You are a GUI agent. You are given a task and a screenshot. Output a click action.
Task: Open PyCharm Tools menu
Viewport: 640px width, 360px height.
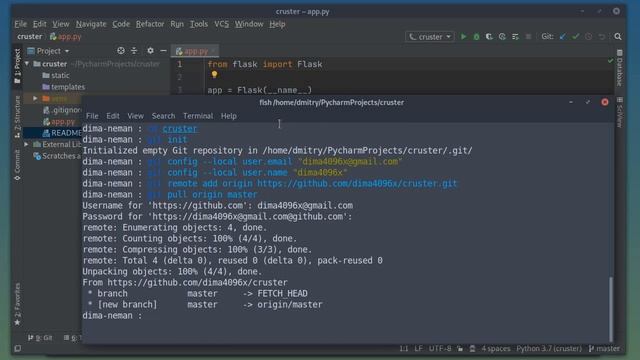pyautogui.click(x=199, y=24)
